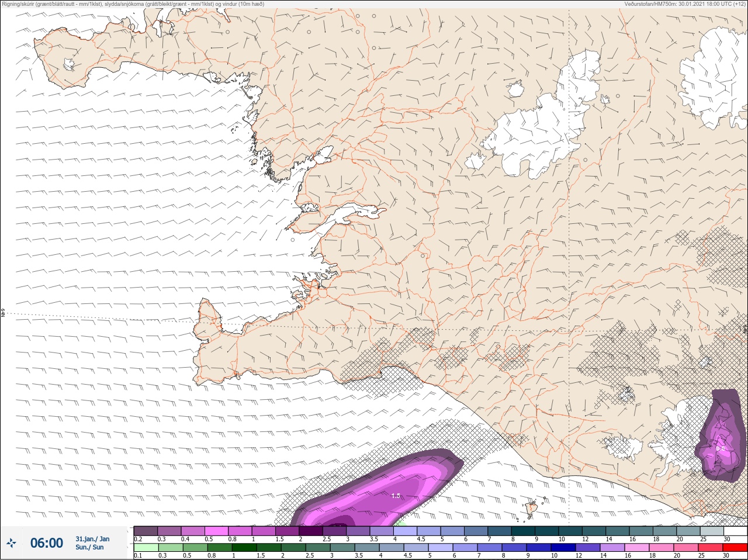The width and height of the screenshot is (748, 560).
Task: Click the Veðurstofan compass logo icon
Action: (x=11, y=543)
